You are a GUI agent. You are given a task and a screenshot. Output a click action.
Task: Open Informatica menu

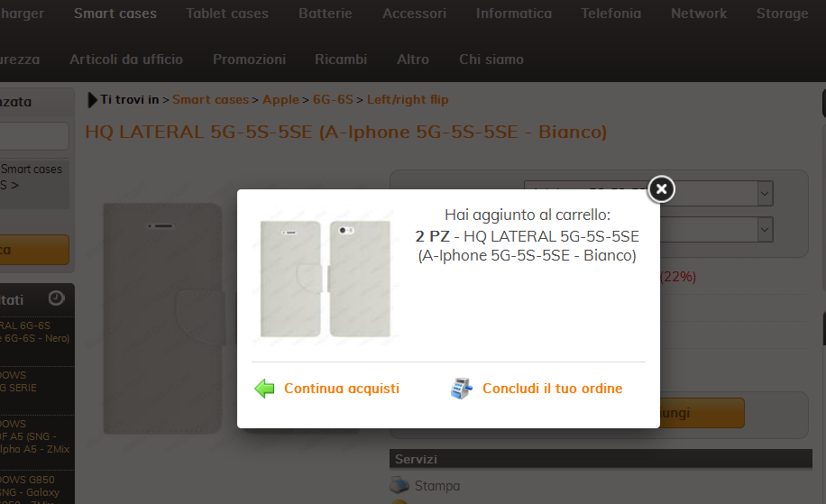tap(514, 14)
